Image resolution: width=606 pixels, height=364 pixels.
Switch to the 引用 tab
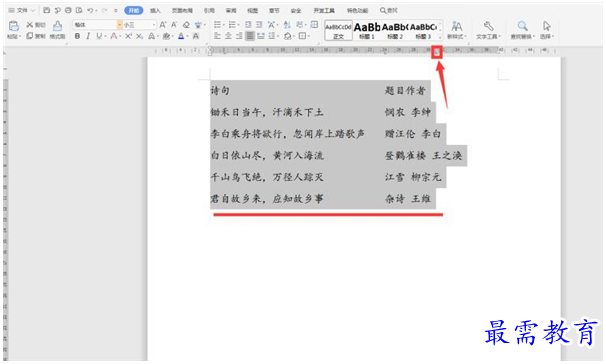209,10
